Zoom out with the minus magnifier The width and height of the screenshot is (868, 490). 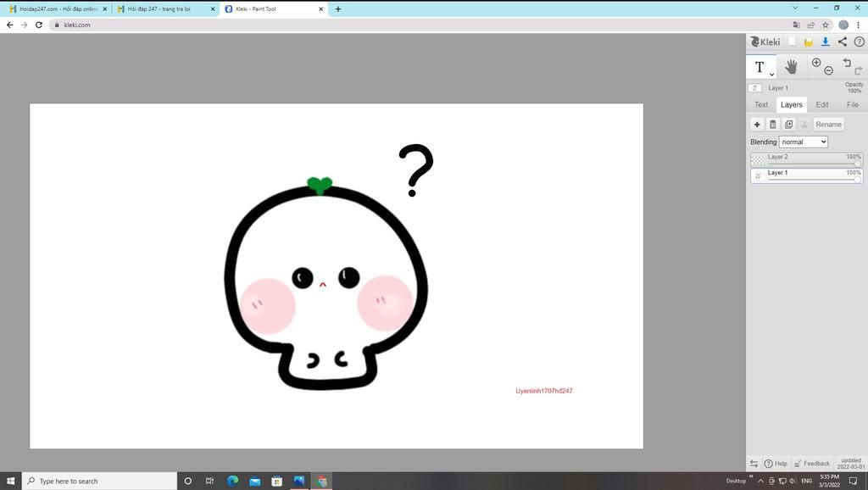click(829, 70)
